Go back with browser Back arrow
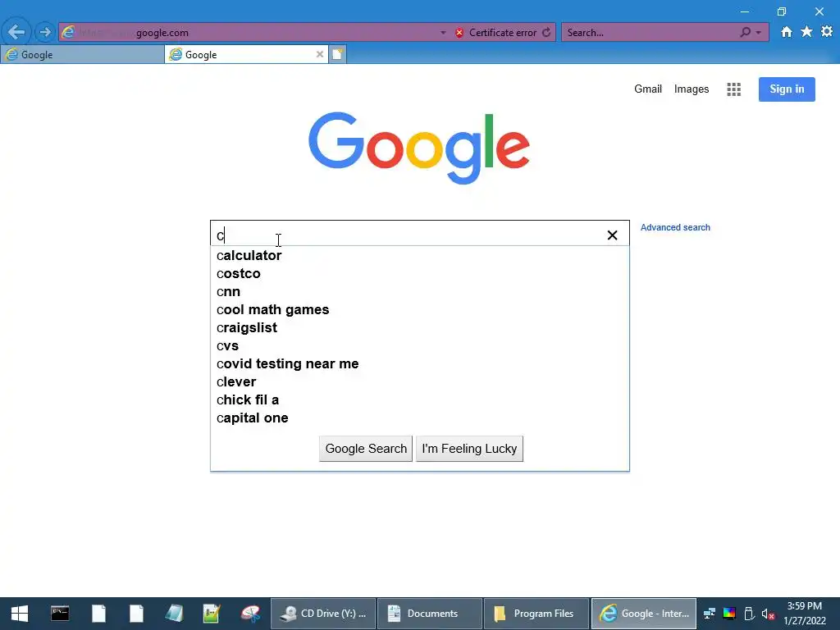The height and width of the screenshot is (630, 840). point(16,32)
